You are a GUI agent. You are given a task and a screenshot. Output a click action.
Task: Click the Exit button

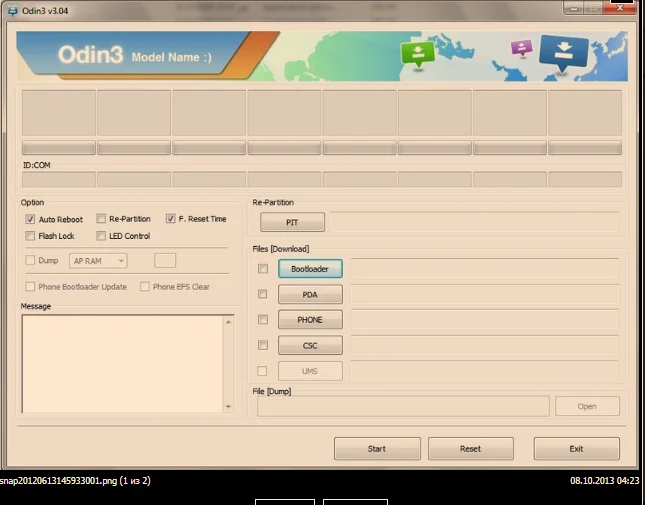click(x=576, y=449)
